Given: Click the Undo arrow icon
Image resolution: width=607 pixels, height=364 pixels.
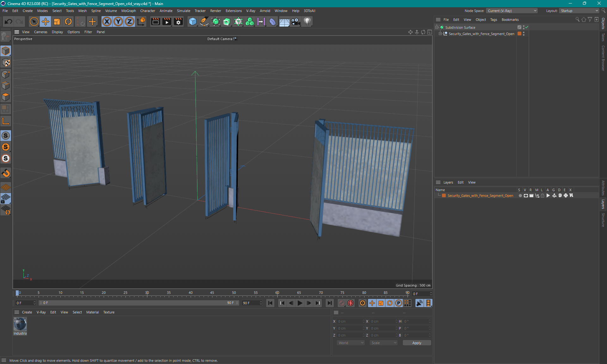Looking at the screenshot, I should point(9,21).
